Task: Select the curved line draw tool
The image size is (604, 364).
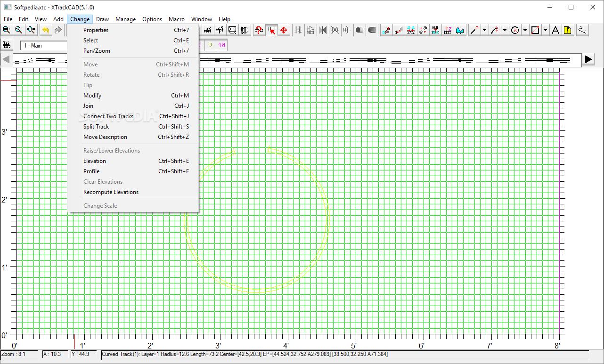Action: tap(495, 30)
